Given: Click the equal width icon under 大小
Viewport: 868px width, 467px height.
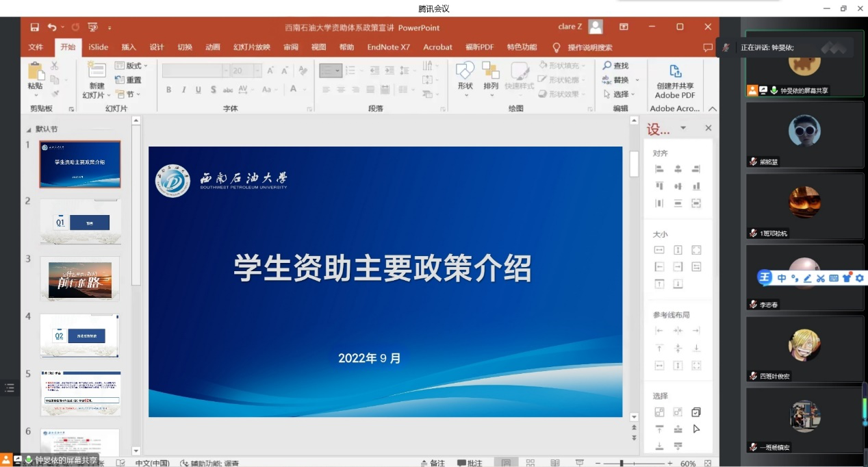Looking at the screenshot, I should 659,250.
